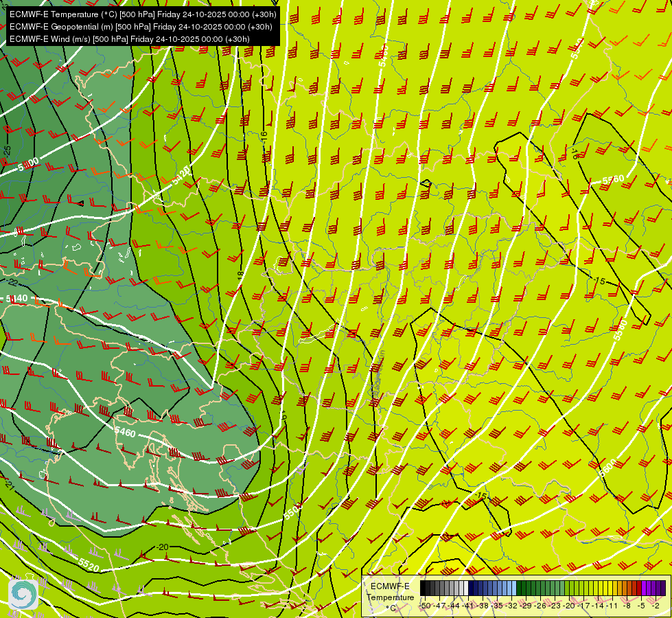Click the 5460 geopotential contour label
Screen dimensions: 672x618
125,433
